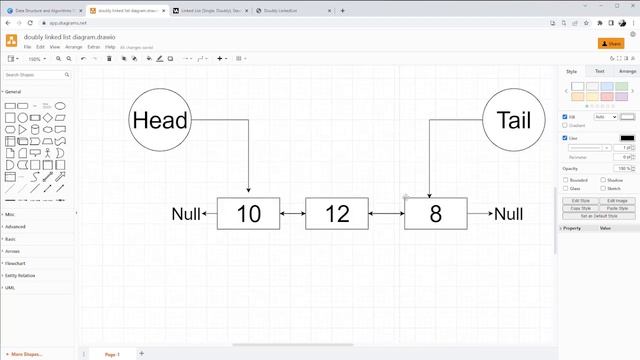Expand the Entity Relation shapes section
This screenshot has height=360, width=640.
19,276
